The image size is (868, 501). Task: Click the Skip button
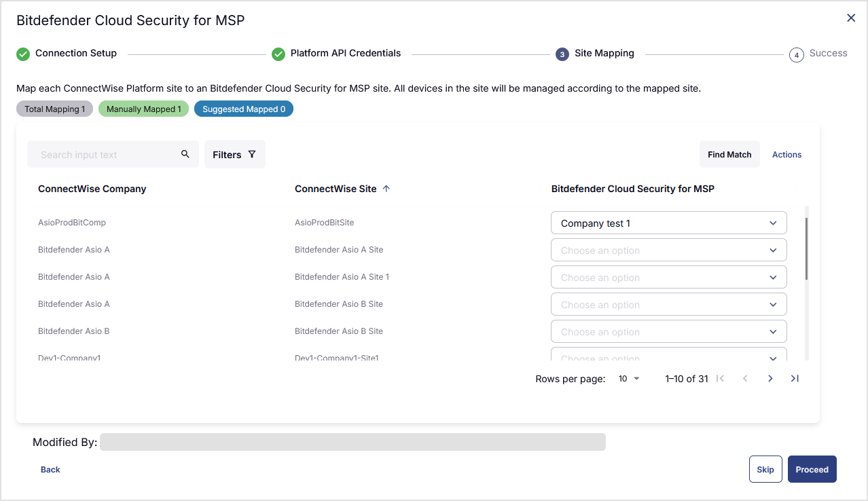pyautogui.click(x=765, y=469)
